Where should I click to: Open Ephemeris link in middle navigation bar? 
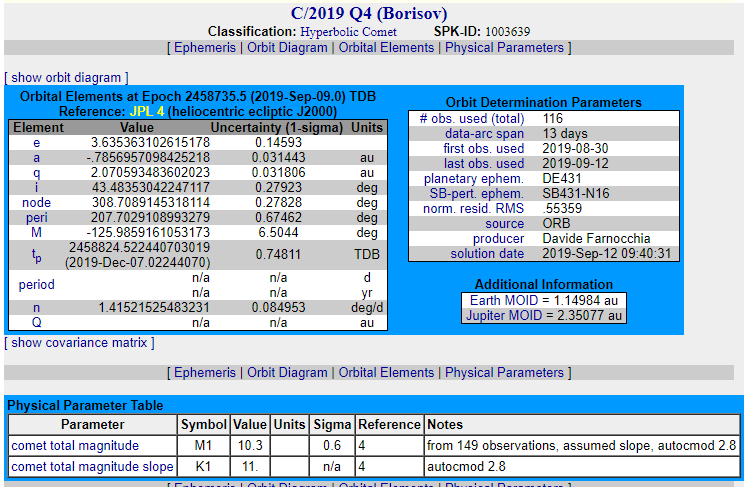205,373
